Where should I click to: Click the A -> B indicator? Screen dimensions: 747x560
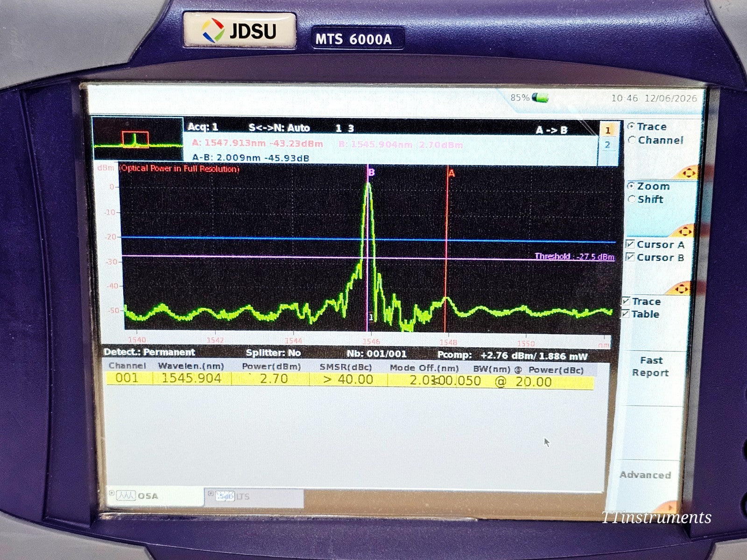pyautogui.click(x=551, y=130)
